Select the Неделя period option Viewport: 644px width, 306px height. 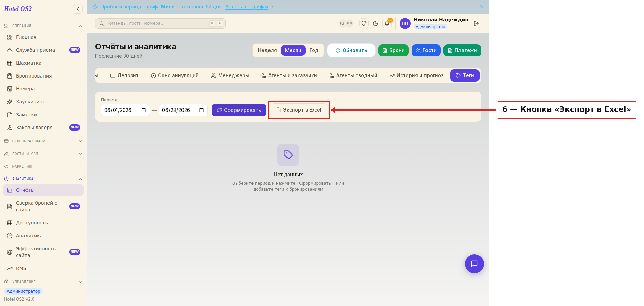[267, 50]
